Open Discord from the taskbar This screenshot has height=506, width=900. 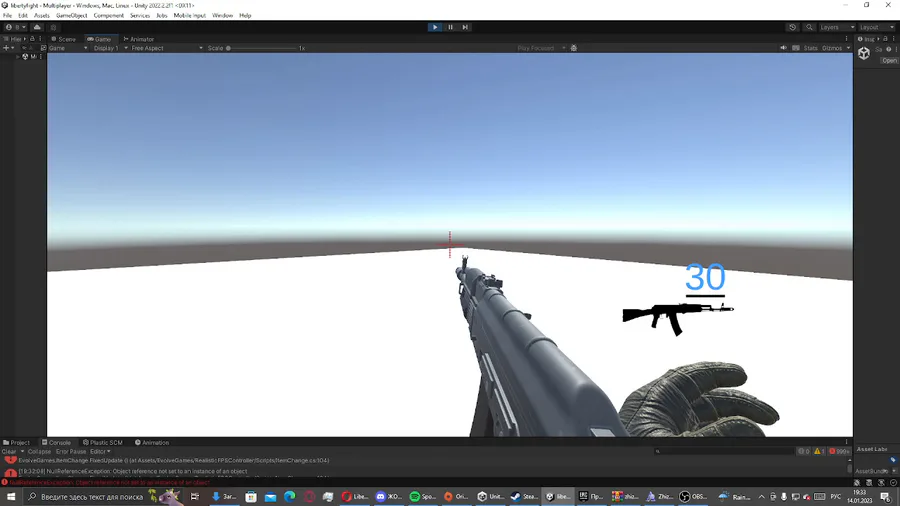(x=389, y=497)
